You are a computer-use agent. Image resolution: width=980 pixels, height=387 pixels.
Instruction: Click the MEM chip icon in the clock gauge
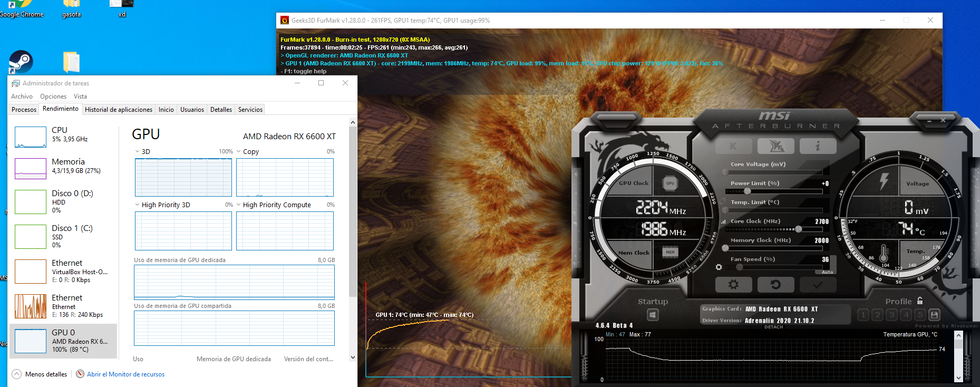[670, 252]
